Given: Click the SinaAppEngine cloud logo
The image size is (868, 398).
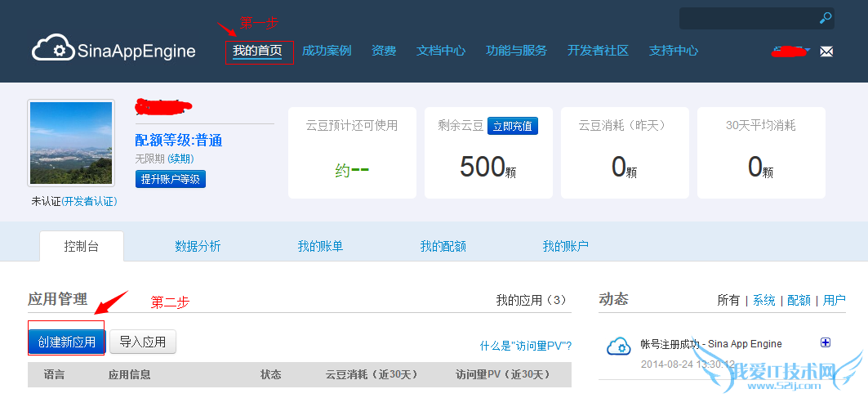Looking at the screenshot, I should (114, 48).
